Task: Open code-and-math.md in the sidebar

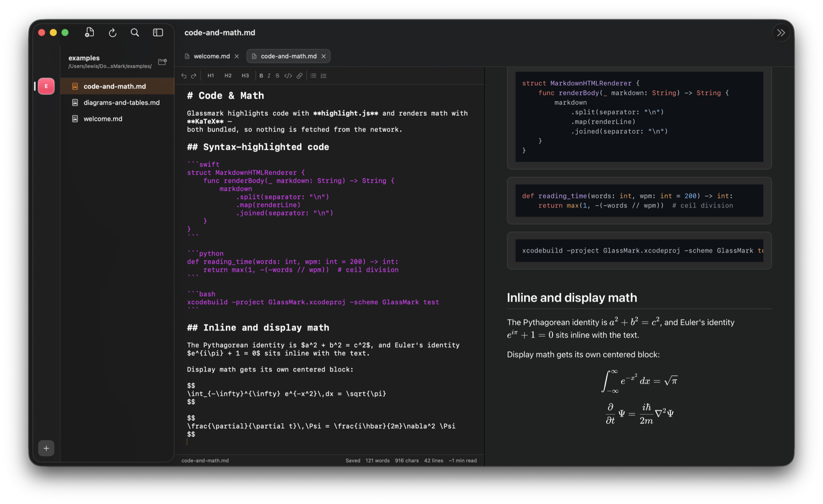Action: 117,86
